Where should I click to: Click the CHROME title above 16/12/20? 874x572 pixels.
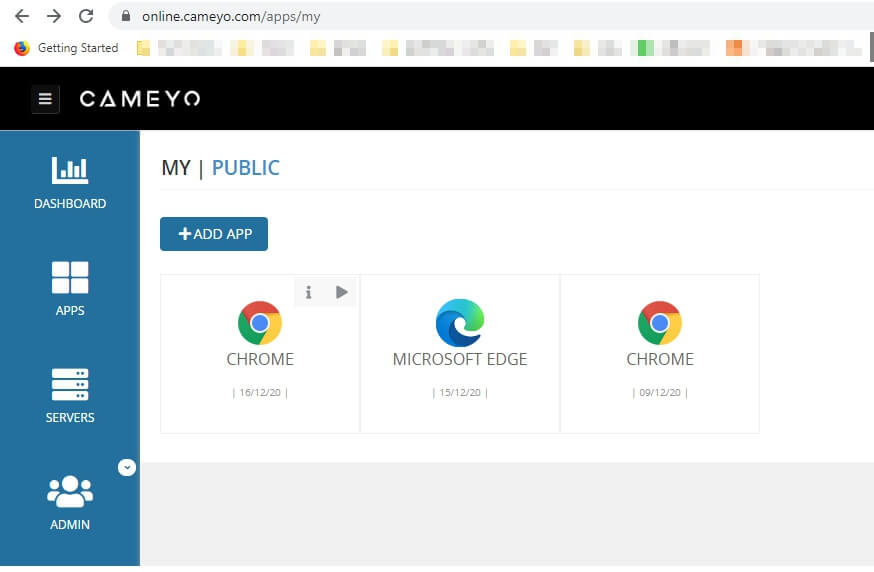(x=260, y=360)
